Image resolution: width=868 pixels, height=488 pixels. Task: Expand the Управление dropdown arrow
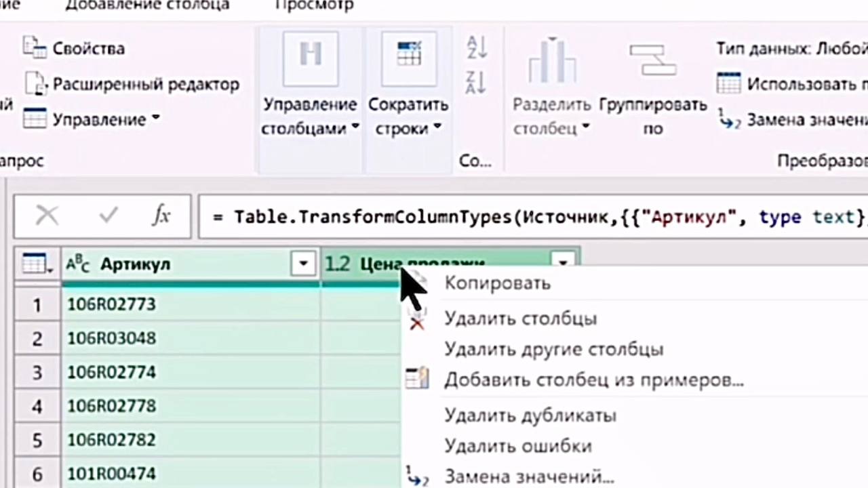point(155,119)
